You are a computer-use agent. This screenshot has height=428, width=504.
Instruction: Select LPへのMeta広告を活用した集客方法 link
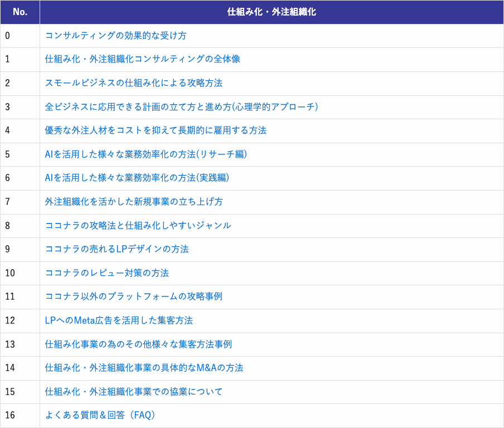point(119,320)
